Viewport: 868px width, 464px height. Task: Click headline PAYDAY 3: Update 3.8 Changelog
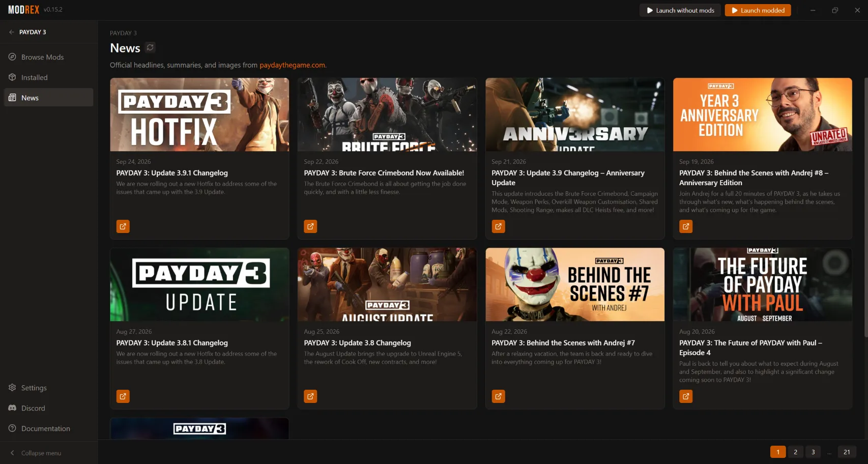357,343
